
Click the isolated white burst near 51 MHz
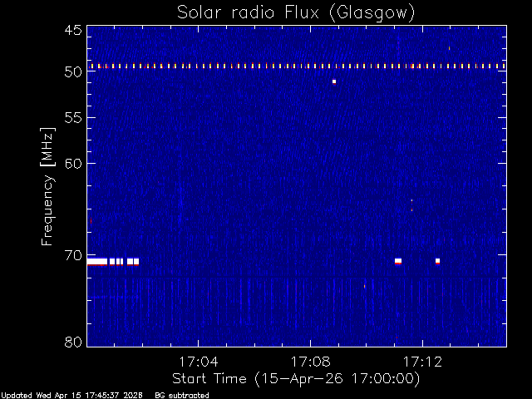tap(334, 81)
